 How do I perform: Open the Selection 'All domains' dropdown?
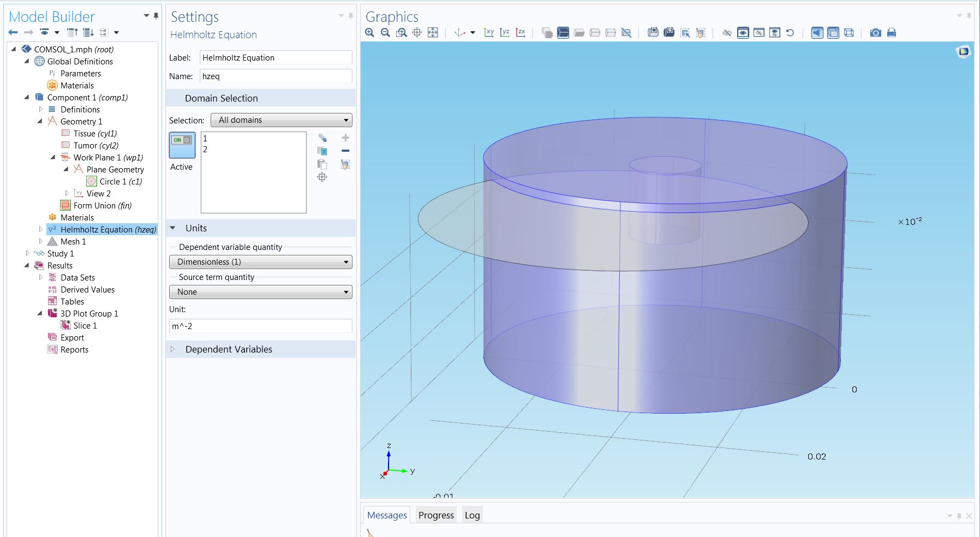282,120
